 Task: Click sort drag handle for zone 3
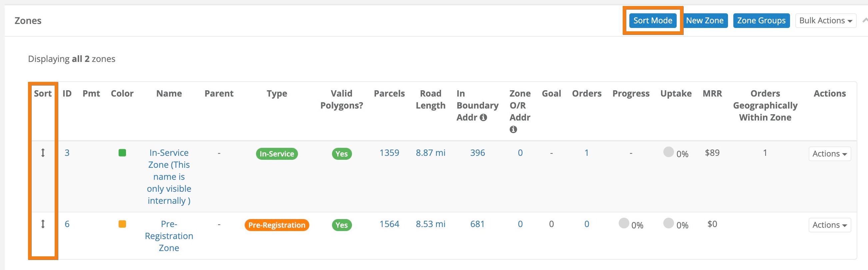point(43,153)
